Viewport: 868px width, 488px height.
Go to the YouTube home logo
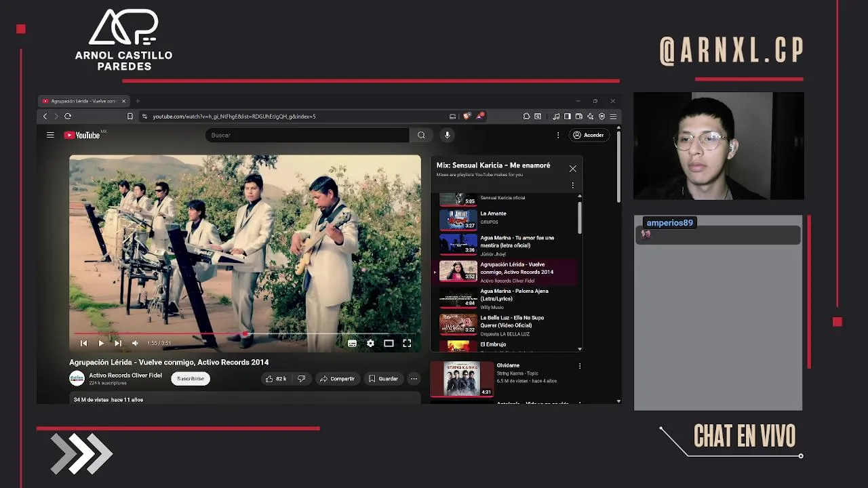click(82, 135)
